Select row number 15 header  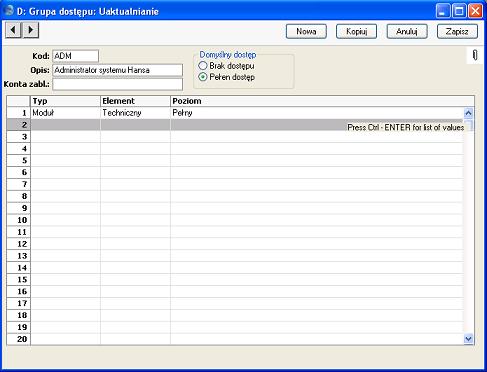click(19, 280)
